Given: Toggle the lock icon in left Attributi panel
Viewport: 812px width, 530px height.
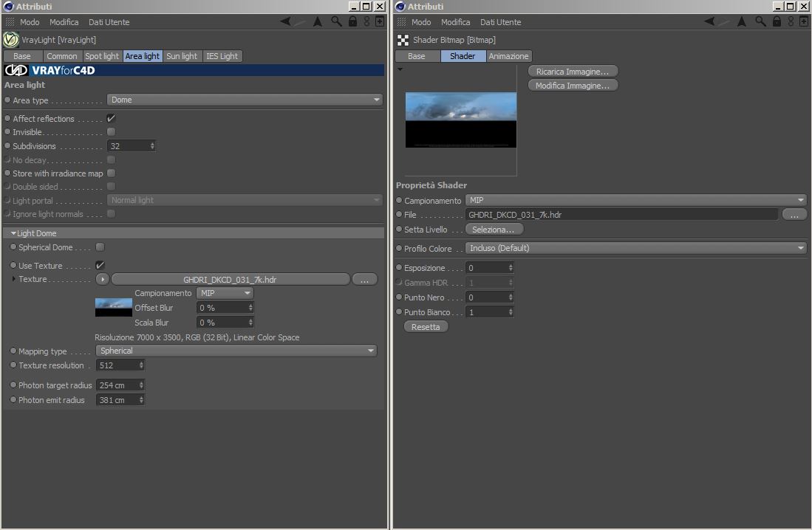Looking at the screenshot, I should [x=352, y=21].
